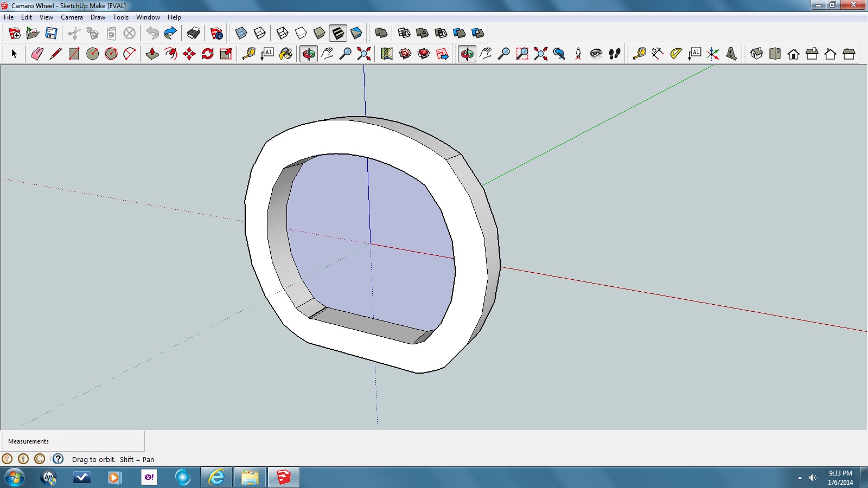The height and width of the screenshot is (488, 868).
Task: Activate the Select arrow tool
Action: (x=15, y=54)
